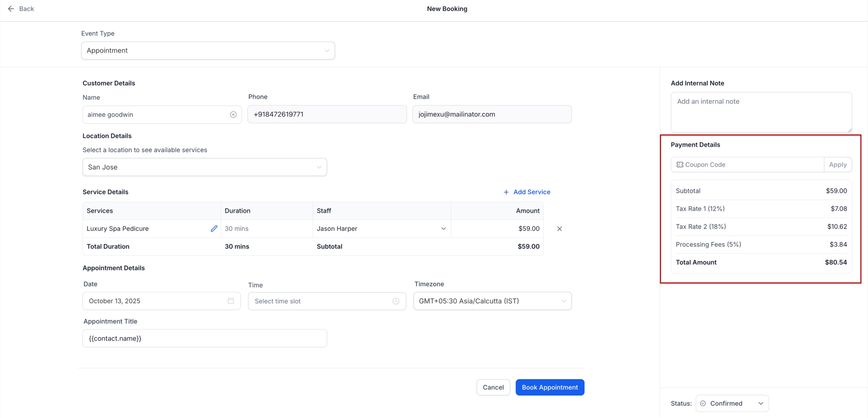Focus the Add an internal note textarea
This screenshot has height=418, width=868.
pyautogui.click(x=761, y=112)
